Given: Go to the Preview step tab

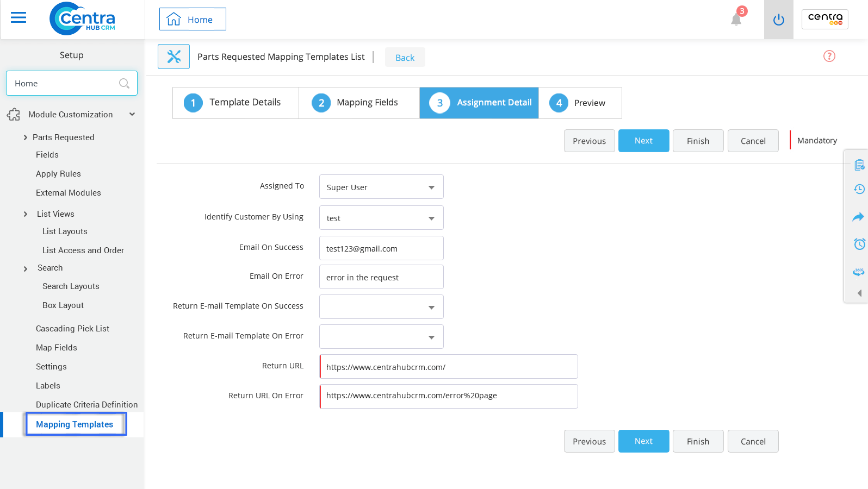Looking at the screenshot, I should (x=580, y=103).
